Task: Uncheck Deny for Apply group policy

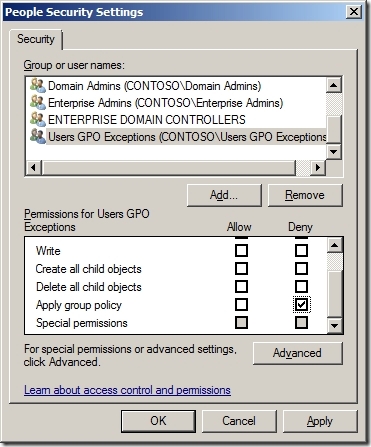Action: click(301, 304)
